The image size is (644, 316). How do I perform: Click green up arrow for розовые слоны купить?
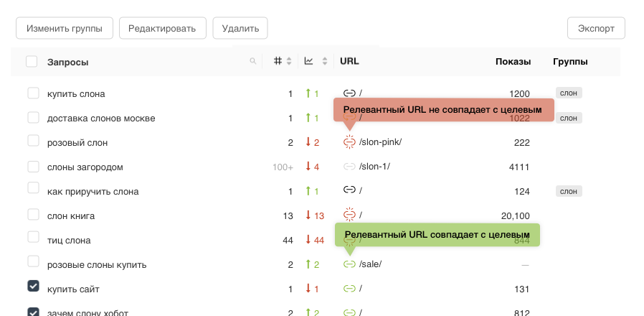pyautogui.click(x=308, y=264)
